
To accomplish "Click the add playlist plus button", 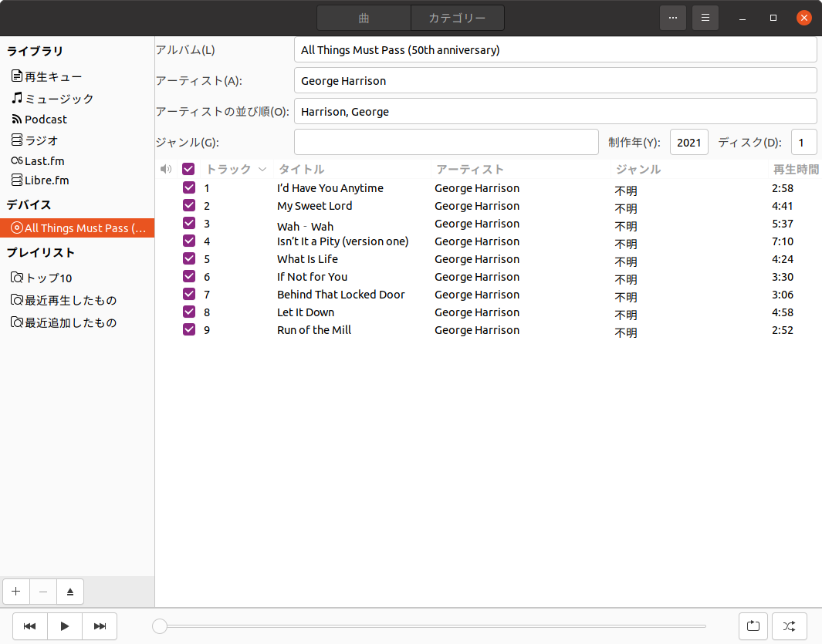I will (x=16, y=592).
